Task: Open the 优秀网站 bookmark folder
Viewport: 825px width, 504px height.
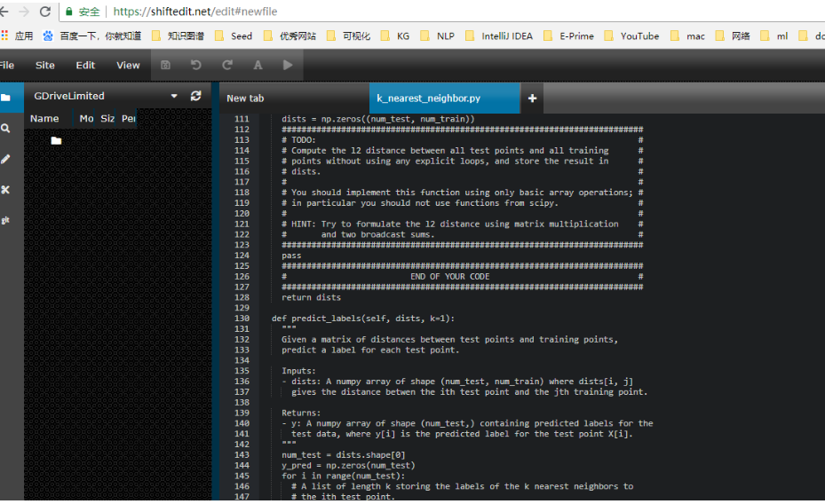Action: click(290, 35)
